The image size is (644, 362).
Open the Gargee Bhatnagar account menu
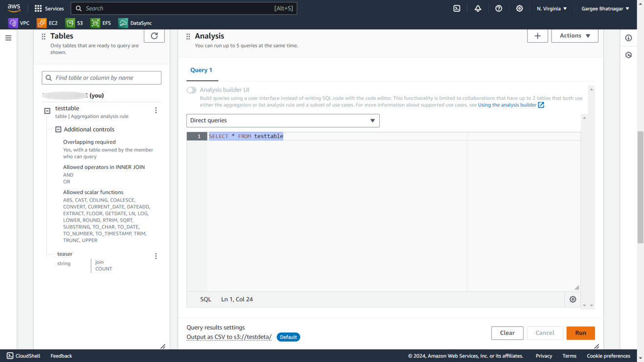point(605,8)
